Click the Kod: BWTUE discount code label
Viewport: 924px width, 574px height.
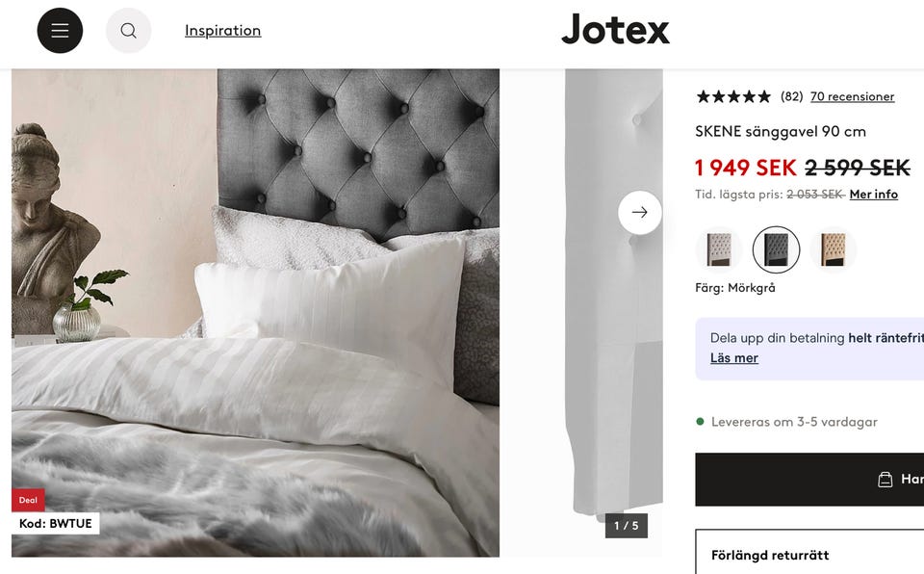pyautogui.click(x=56, y=523)
